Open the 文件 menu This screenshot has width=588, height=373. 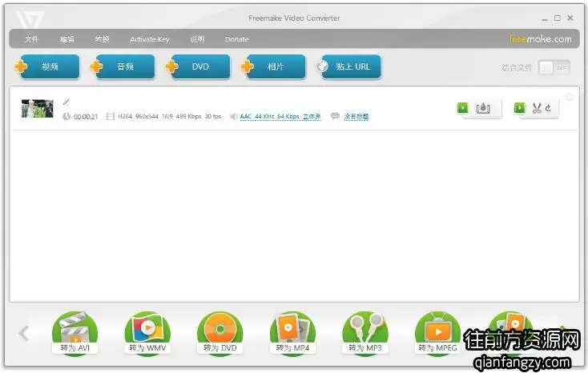[31, 39]
